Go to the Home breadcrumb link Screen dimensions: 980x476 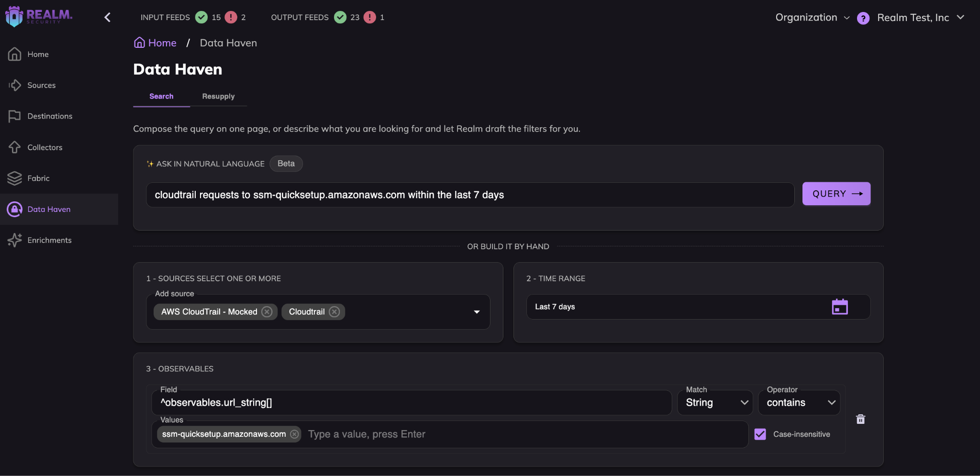(x=155, y=43)
